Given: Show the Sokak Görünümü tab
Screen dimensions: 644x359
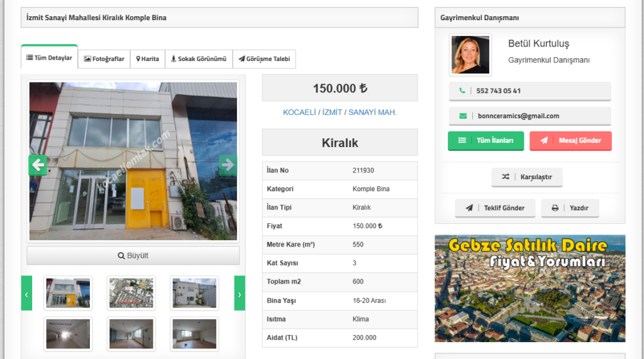Looking at the screenshot, I should (x=199, y=59).
